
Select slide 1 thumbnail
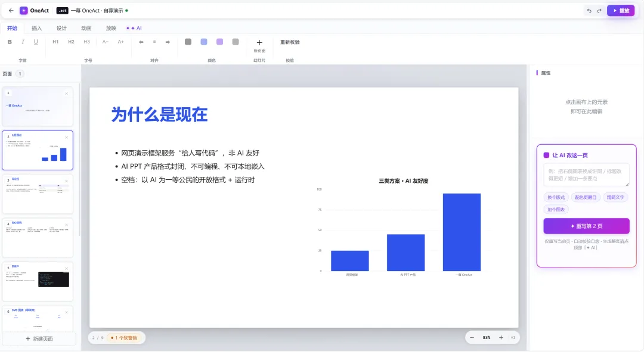[38, 106]
